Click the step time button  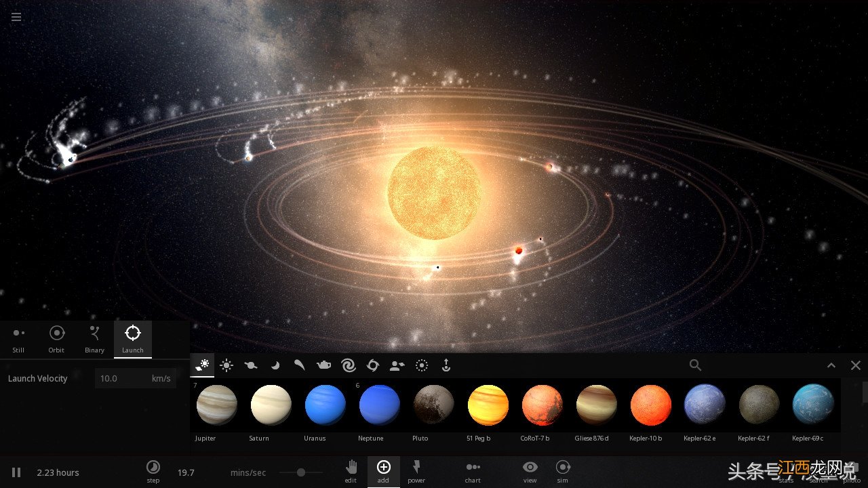click(153, 471)
